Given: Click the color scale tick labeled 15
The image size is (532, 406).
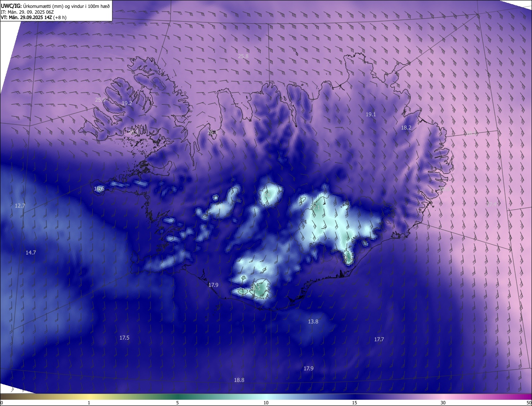Looking at the screenshot, I should pos(355,403).
